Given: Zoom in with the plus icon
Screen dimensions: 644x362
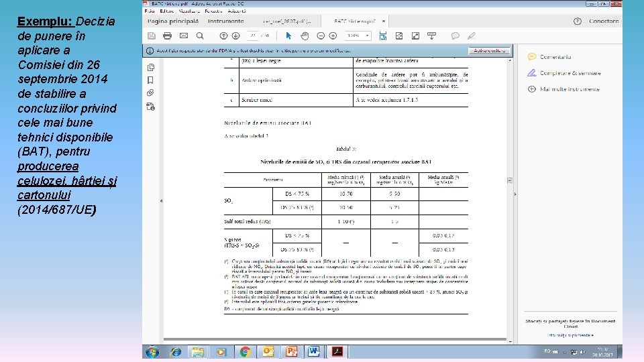Looking at the screenshot, I should click(333, 36).
